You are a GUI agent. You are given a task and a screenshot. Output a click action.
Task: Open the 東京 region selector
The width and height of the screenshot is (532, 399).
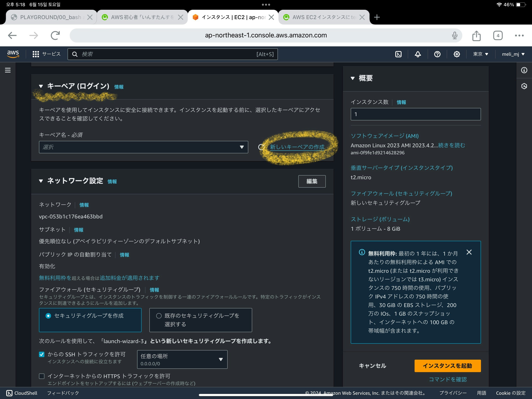point(480,54)
